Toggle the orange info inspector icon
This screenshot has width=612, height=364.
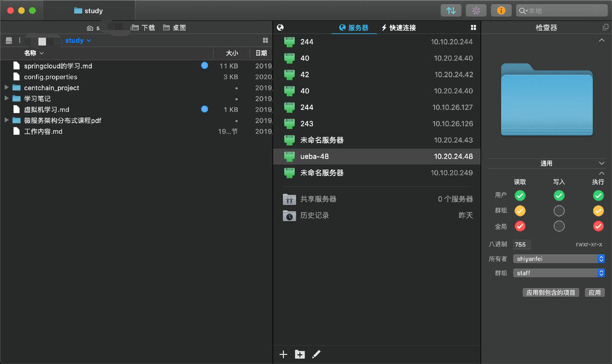(x=501, y=10)
